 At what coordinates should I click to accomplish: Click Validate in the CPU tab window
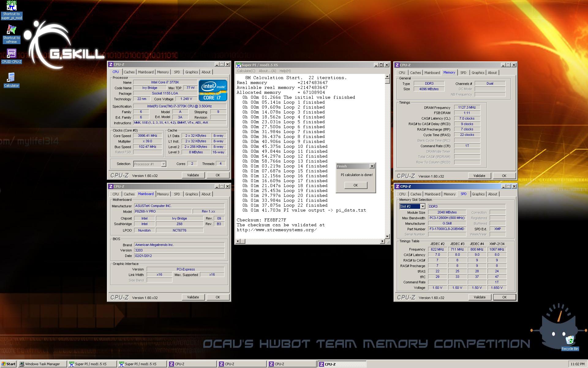(x=193, y=175)
